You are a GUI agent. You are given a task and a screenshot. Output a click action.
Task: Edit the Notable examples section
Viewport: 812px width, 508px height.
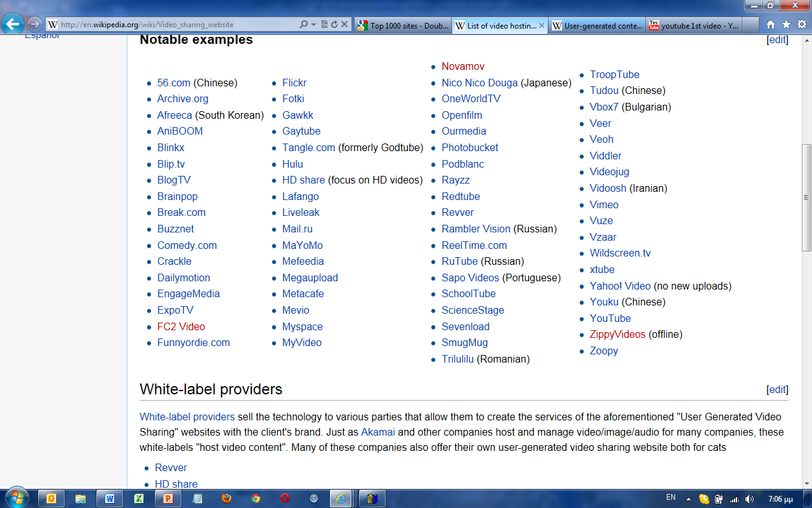[778, 39]
